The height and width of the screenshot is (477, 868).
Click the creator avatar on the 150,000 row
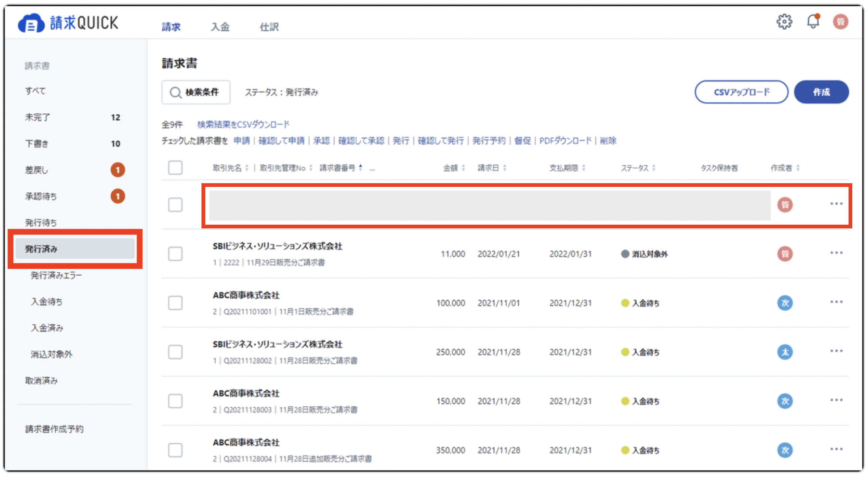(785, 401)
